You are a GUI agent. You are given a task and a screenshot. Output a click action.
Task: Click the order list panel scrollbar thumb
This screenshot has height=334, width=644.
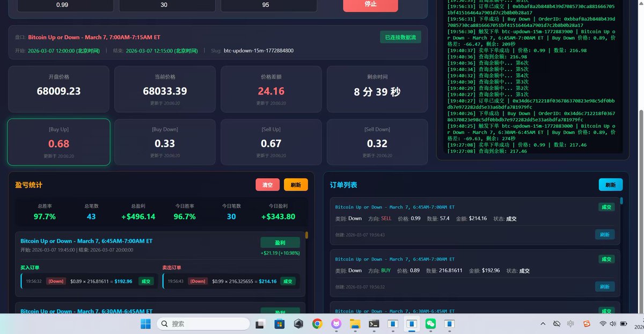622,201
